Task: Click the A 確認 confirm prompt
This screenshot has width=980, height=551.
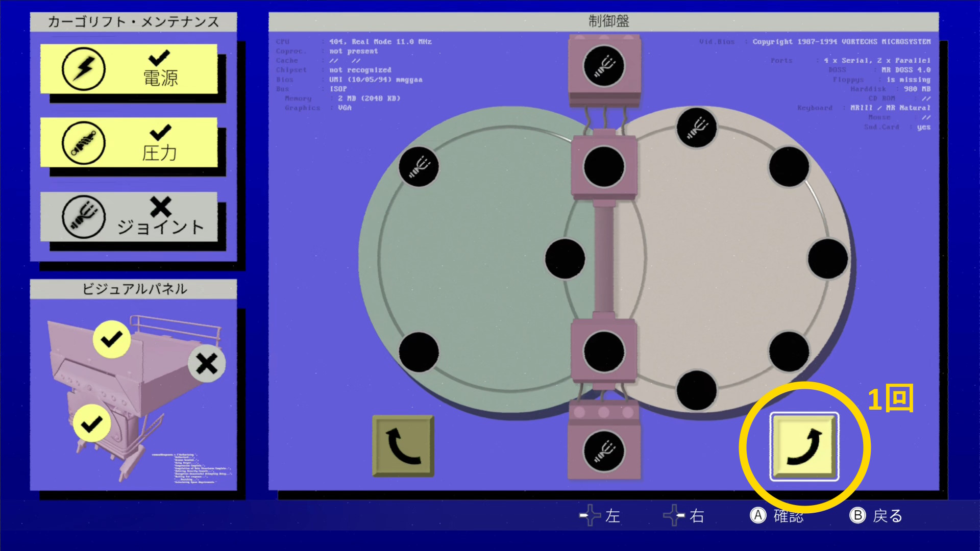Action: pos(777,516)
